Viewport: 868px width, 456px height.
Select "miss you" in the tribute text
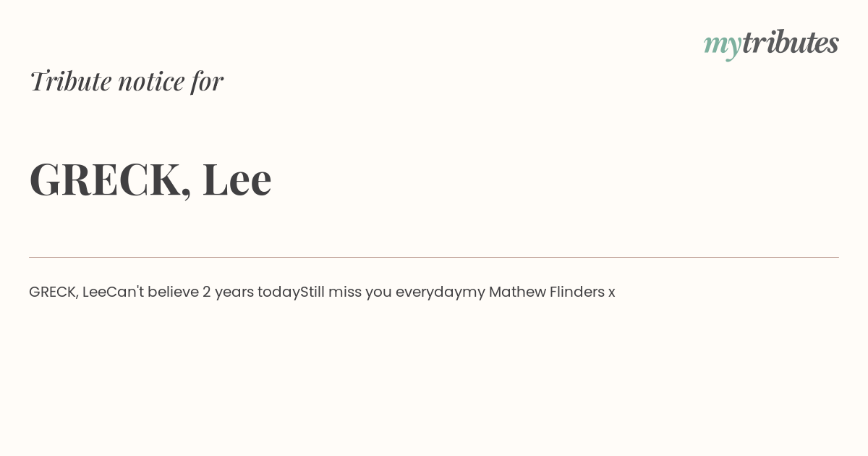coord(359,292)
